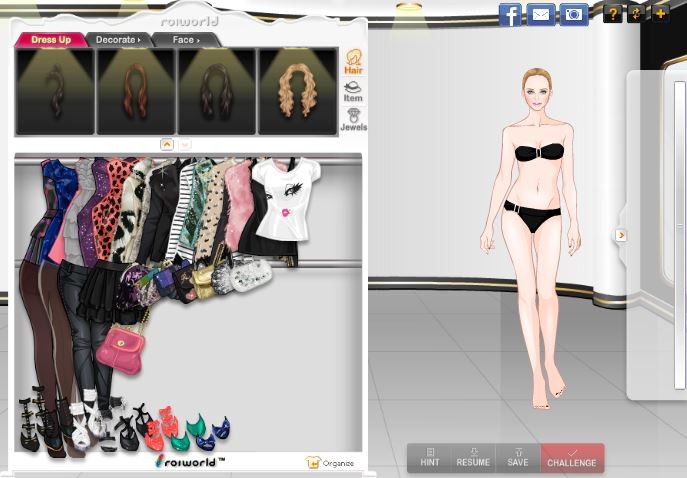
Task: Click the SAVE button
Action: click(517, 458)
